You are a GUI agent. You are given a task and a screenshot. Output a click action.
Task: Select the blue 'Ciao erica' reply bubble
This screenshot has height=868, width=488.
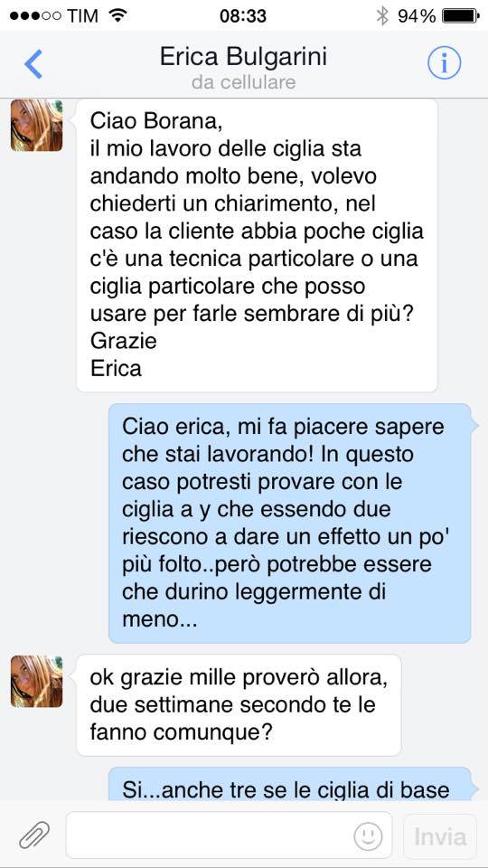point(290,524)
